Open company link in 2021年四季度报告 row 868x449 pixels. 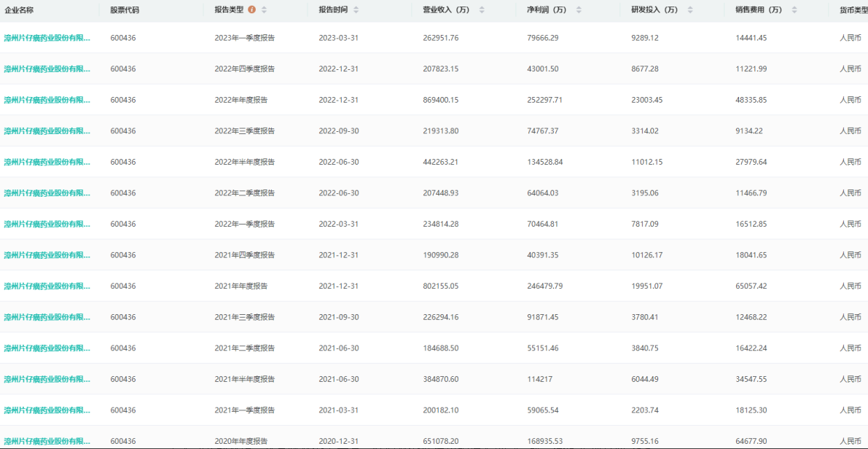click(47, 255)
